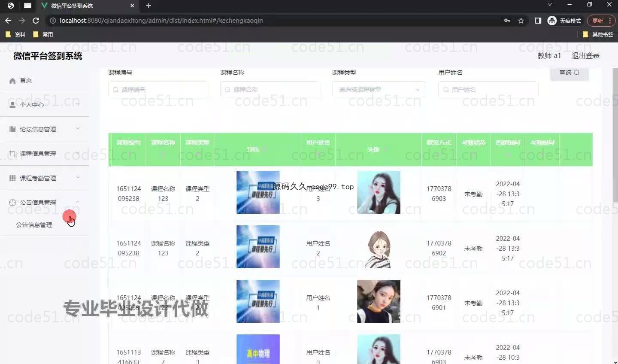The height and width of the screenshot is (364, 618).
Task: Click the 用户姓名 search field
Action: [488, 90]
